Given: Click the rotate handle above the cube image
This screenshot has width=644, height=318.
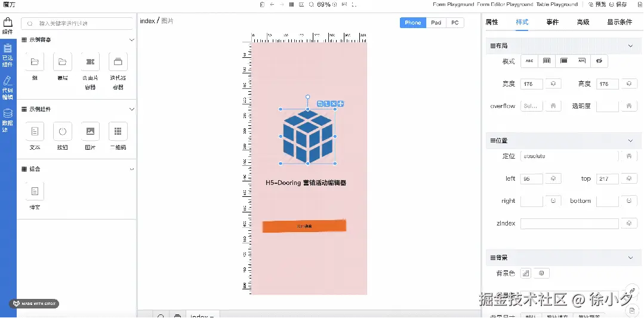Looking at the screenshot, I should tap(307, 97).
